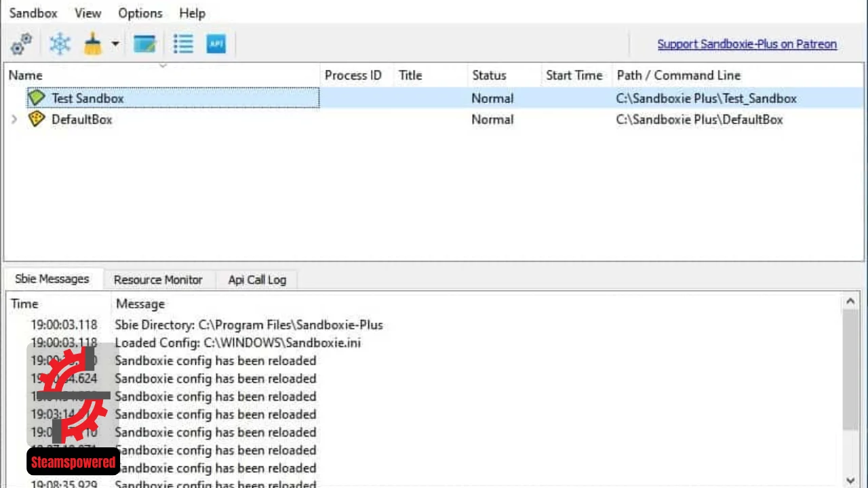Screen dimensions: 868x488
Task: Click the edit ini window icon
Action: click(145, 44)
